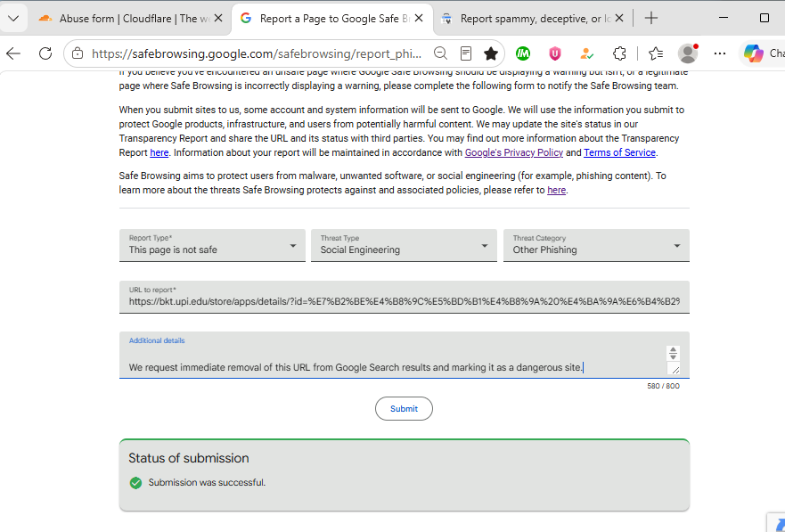The image size is (785, 532).
Task: Close the Cloudflare Abuse form tab
Action: (218, 19)
